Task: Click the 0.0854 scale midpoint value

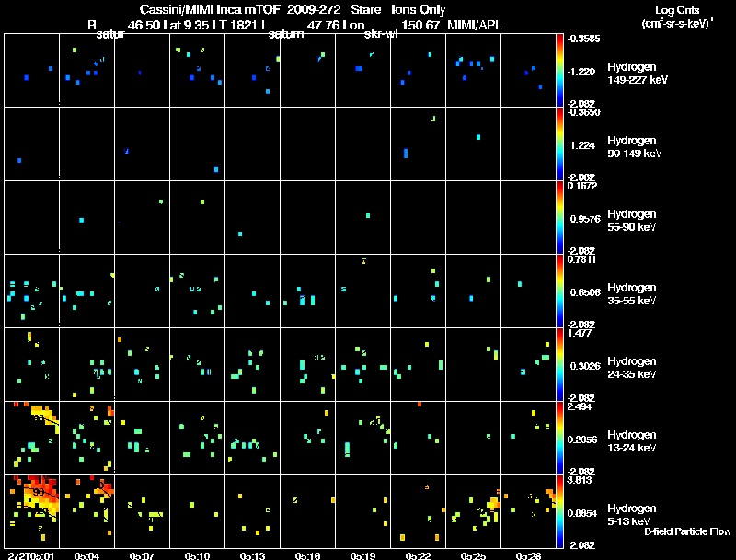Action: (x=582, y=514)
